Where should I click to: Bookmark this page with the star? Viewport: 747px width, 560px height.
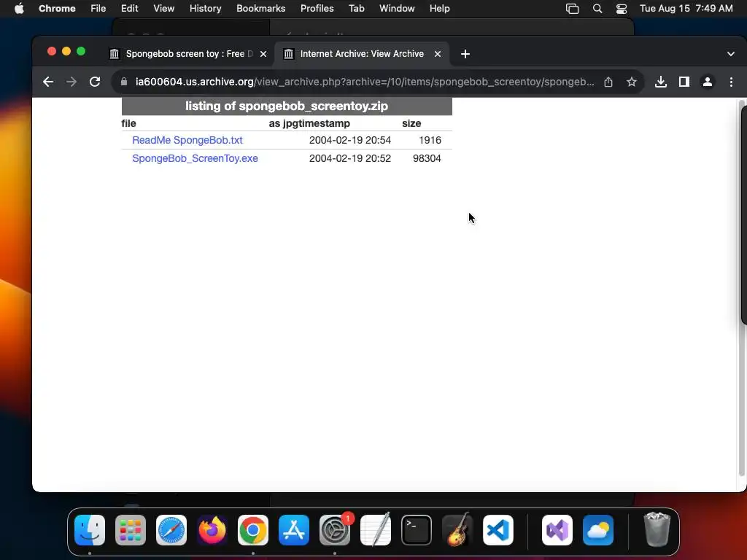[x=632, y=82]
